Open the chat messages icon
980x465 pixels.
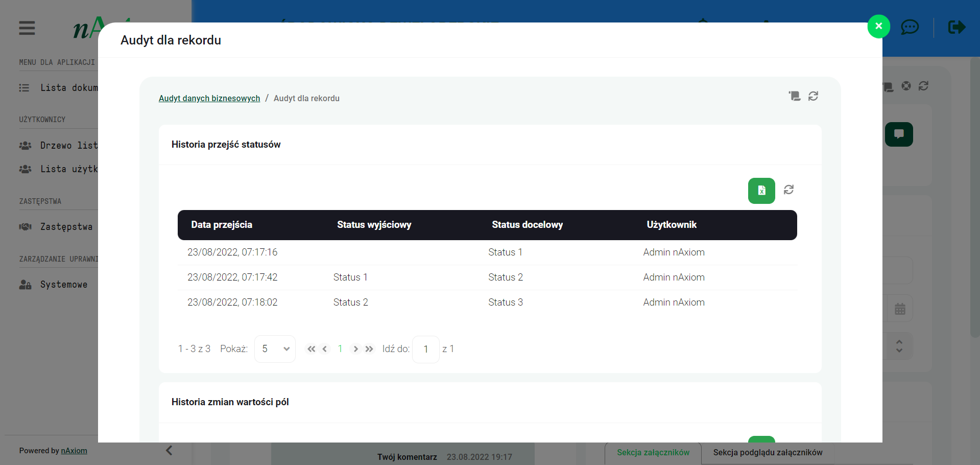[x=910, y=27]
